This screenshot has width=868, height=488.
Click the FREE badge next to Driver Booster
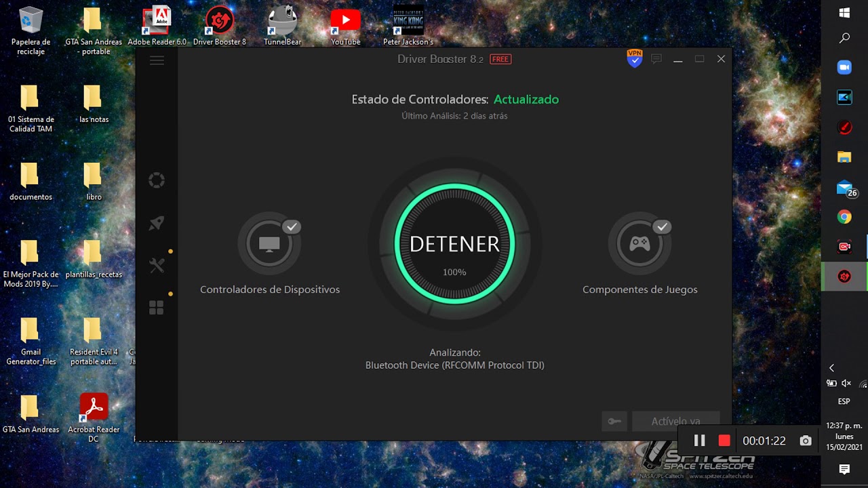[500, 60]
